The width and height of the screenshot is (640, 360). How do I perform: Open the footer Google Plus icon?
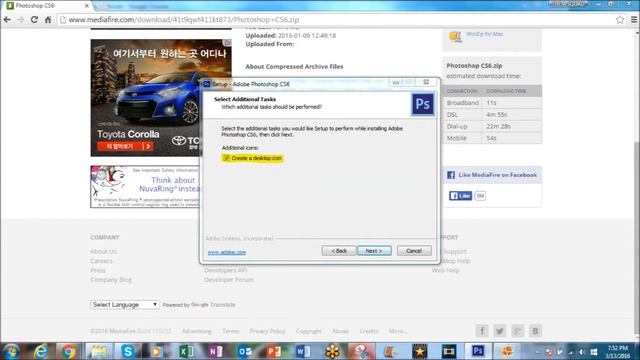517,331
